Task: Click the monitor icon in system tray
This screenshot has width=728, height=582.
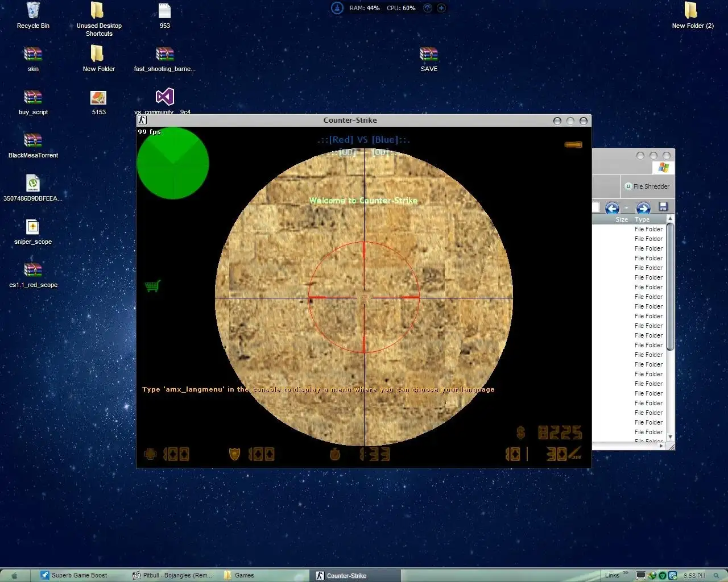Action: pyautogui.click(x=641, y=576)
